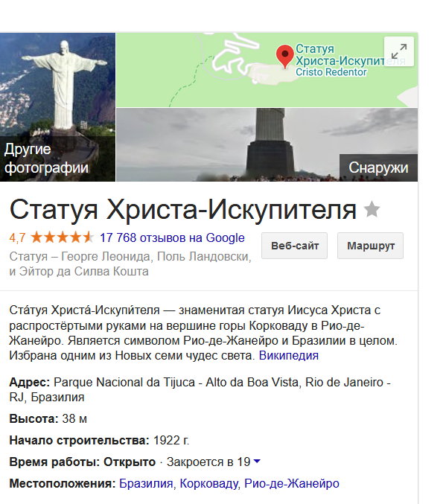446x504 pixels.
Task: Click the Статуя Христа-Искупителя heading
Action: tap(183, 210)
